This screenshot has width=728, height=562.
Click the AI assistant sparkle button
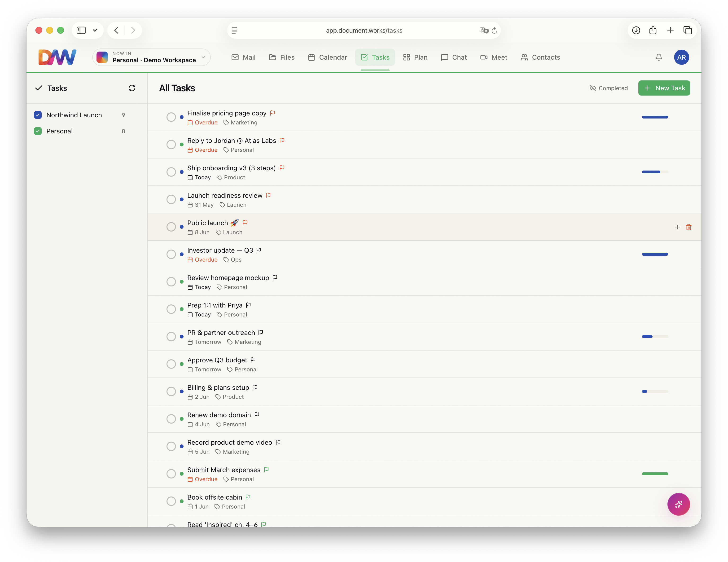pyautogui.click(x=678, y=504)
